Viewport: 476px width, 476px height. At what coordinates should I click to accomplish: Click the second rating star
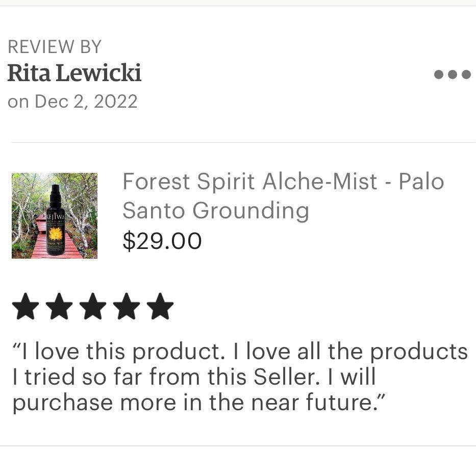(x=59, y=306)
